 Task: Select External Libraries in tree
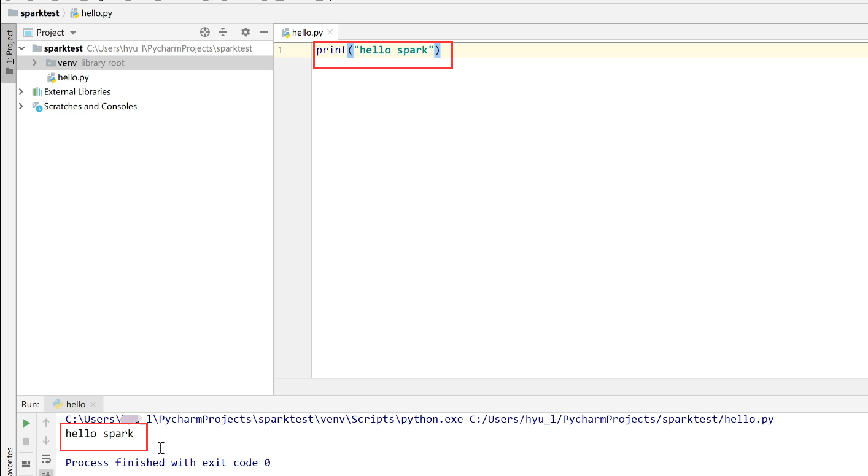tap(77, 92)
